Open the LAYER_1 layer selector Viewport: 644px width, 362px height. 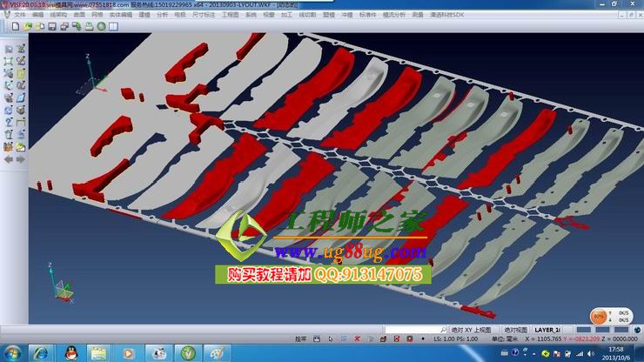(548, 330)
